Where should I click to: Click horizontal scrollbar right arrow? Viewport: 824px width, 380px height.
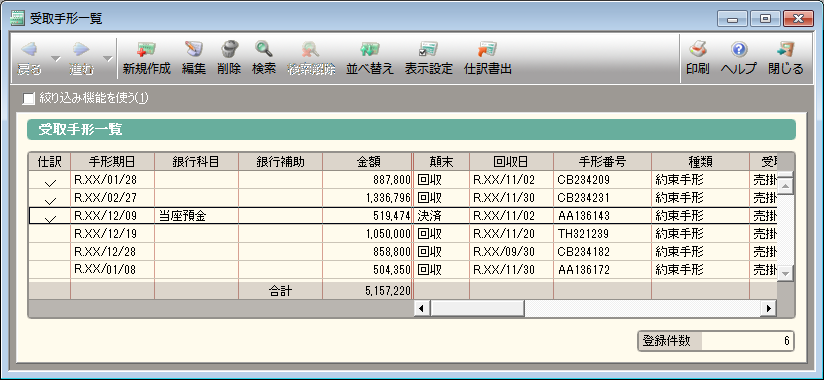point(769,308)
